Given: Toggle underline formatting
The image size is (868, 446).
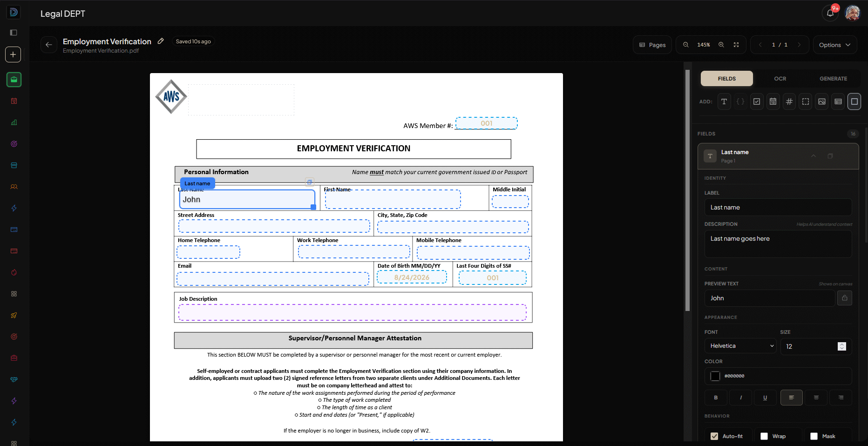Looking at the screenshot, I should 765,398.
